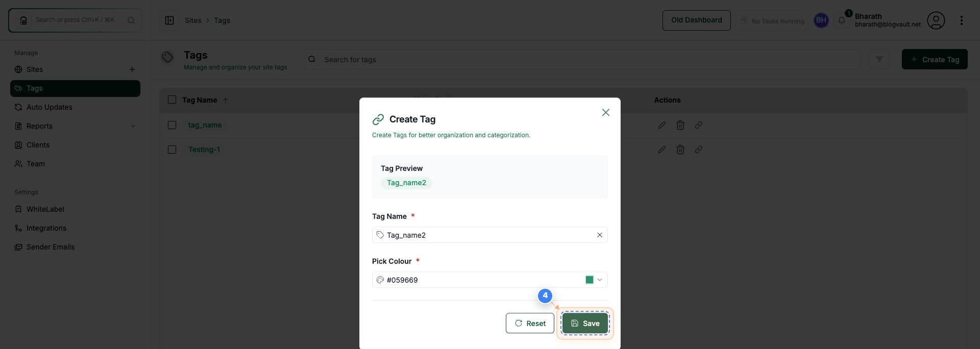
Task: Open the link icon in tag_name Actions
Action: pos(699,125)
